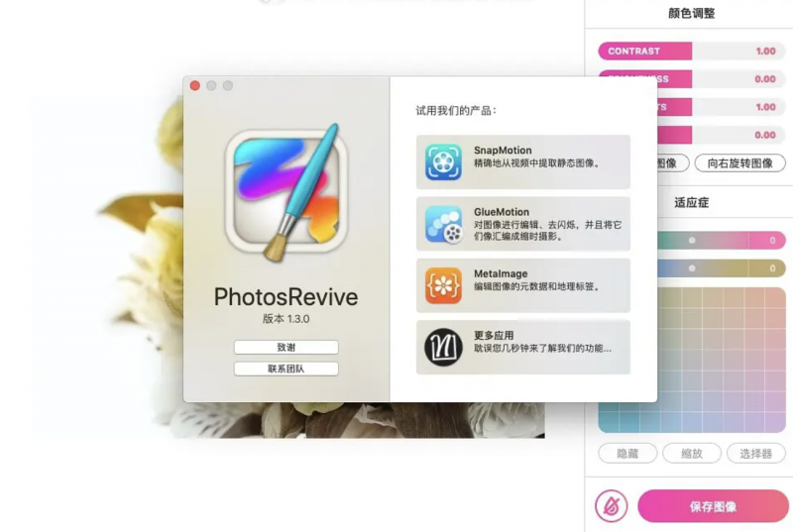Click the 选择器 picker button
The image size is (793, 532).
(755, 453)
